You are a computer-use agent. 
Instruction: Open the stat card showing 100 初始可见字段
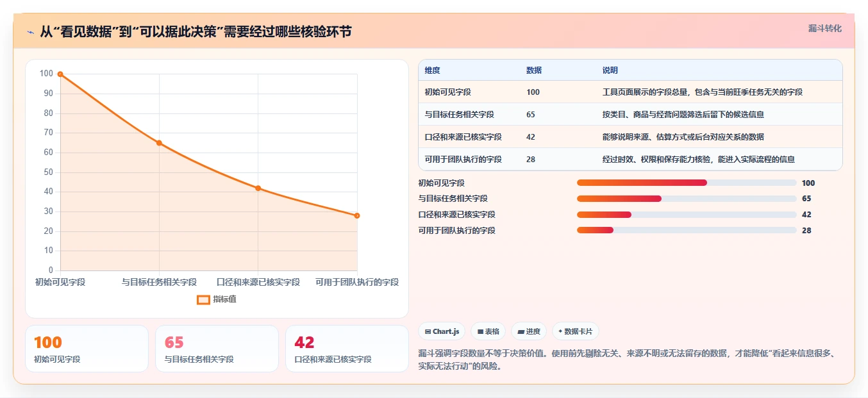(87, 349)
